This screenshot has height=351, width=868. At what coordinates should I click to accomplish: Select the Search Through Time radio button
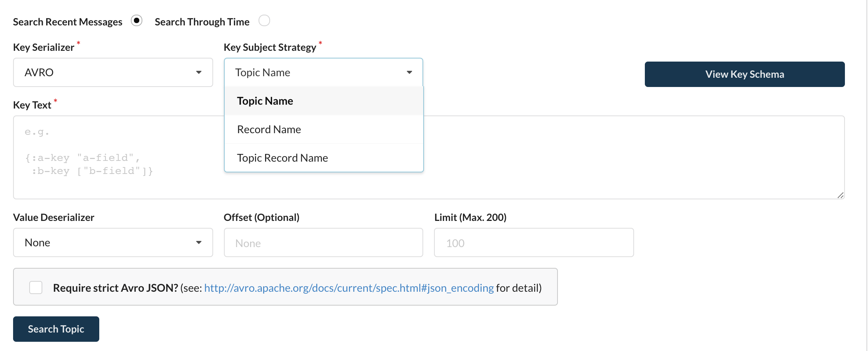click(264, 20)
